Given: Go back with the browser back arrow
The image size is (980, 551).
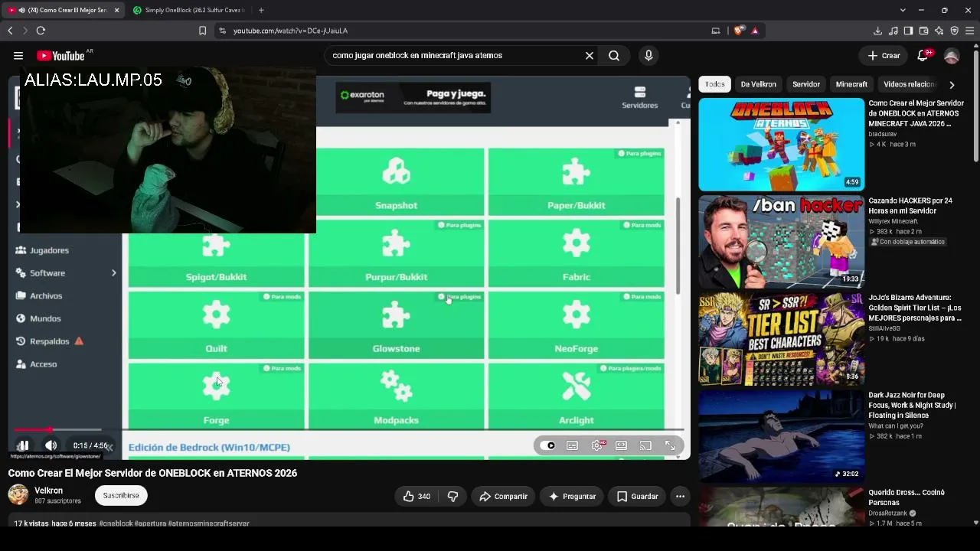Looking at the screenshot, I should 10,31.
